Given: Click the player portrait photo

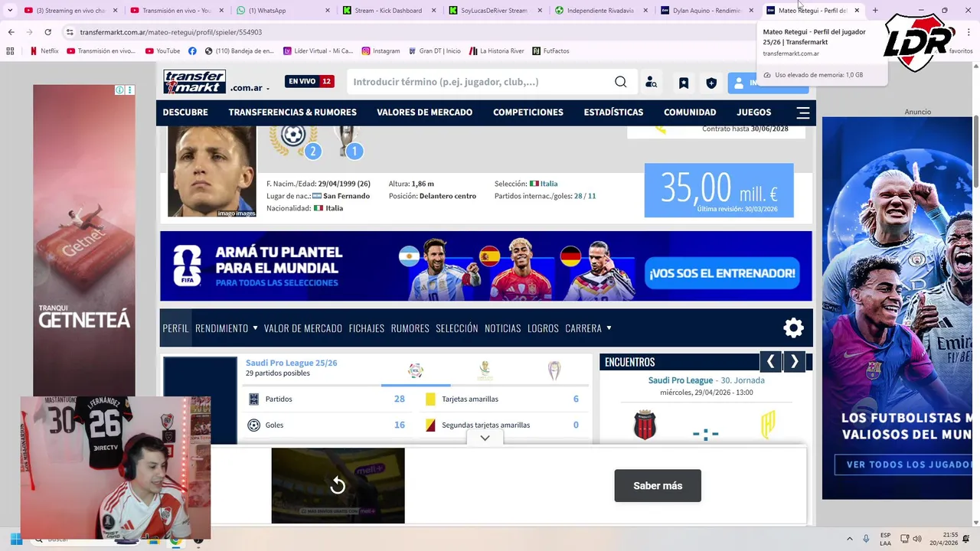Looking at the screenshot, I should [x=212, y=171].
